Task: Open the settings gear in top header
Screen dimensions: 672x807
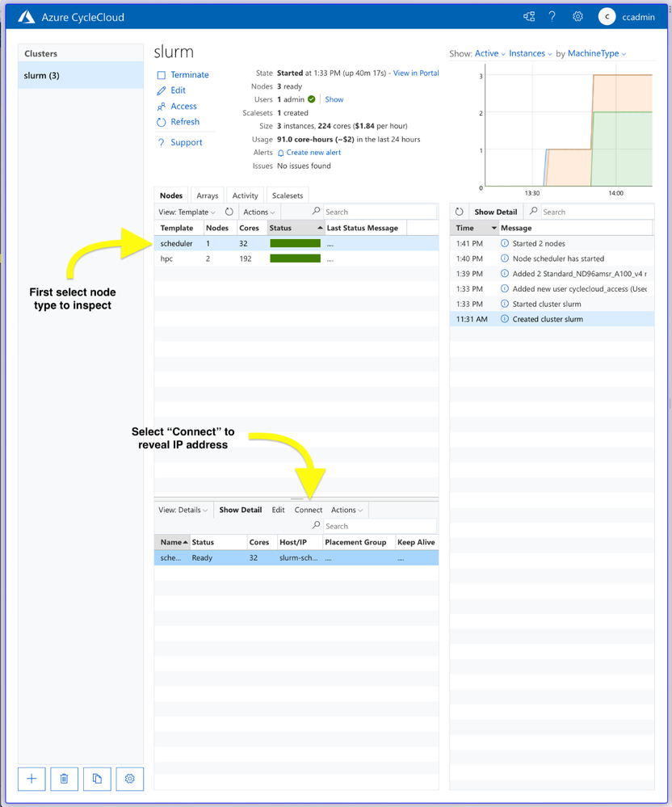Action: 577,16
